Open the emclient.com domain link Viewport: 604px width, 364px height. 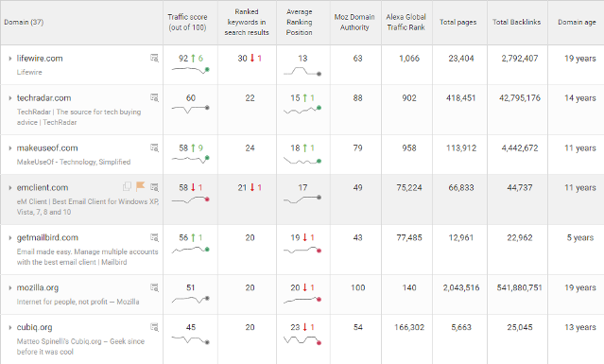click(x=43, y=187)
